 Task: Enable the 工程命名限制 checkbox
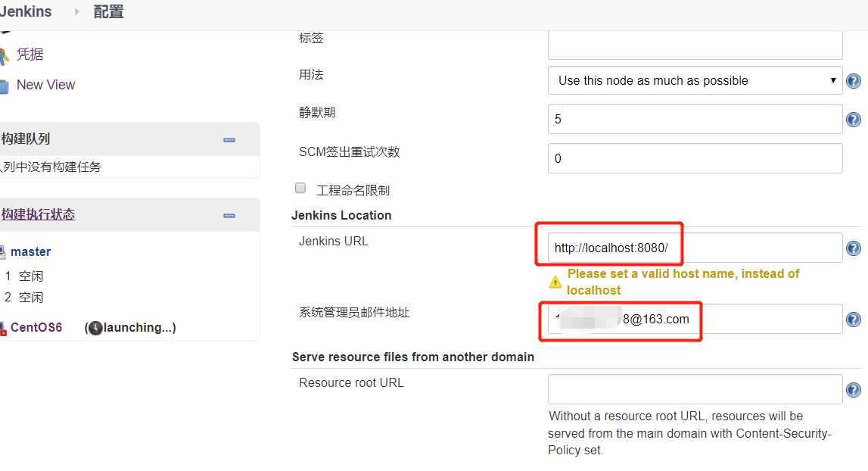[300, 189]
